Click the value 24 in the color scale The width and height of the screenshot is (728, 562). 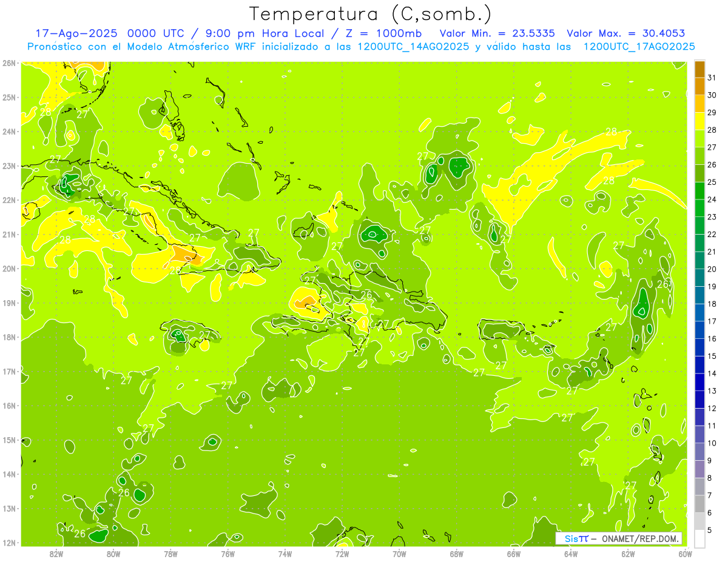pos(712,200)
